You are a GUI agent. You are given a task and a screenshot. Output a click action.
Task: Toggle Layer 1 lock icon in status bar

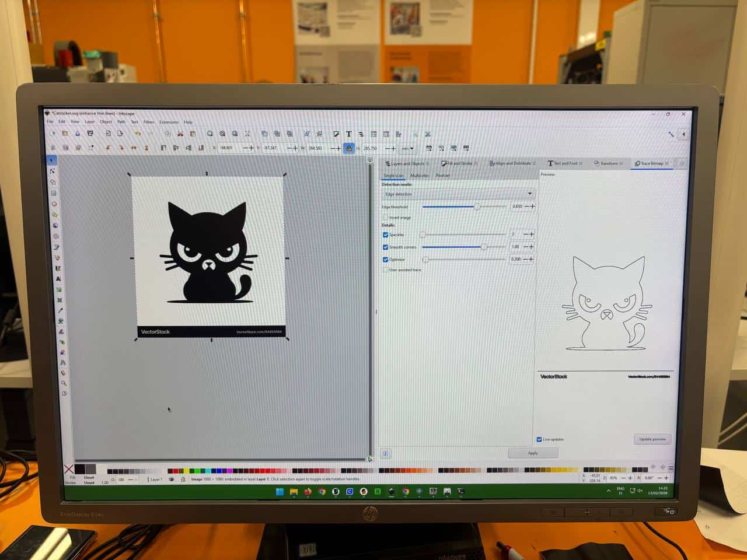[x=183, y=480]
